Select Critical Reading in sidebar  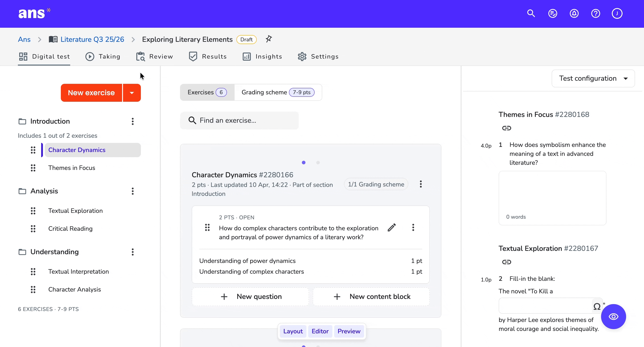coord(70,229)
